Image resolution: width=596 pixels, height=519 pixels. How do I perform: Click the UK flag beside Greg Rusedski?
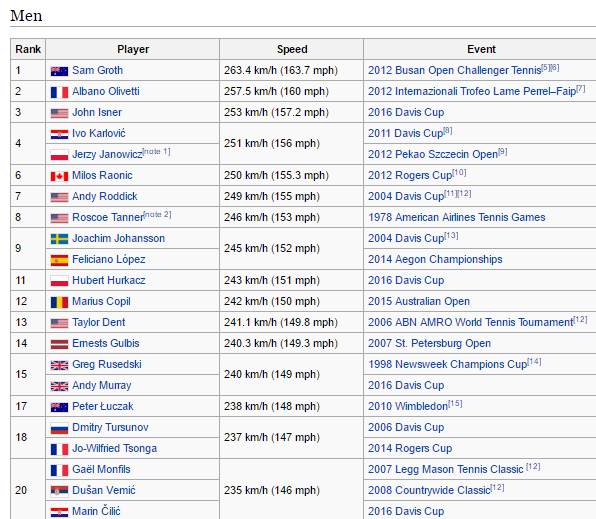59,365
